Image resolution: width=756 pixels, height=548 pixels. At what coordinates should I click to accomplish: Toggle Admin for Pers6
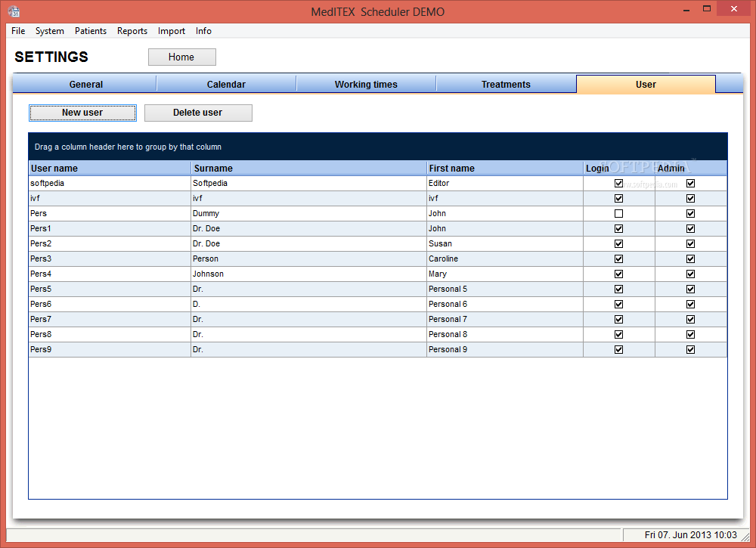pos(690,304)
